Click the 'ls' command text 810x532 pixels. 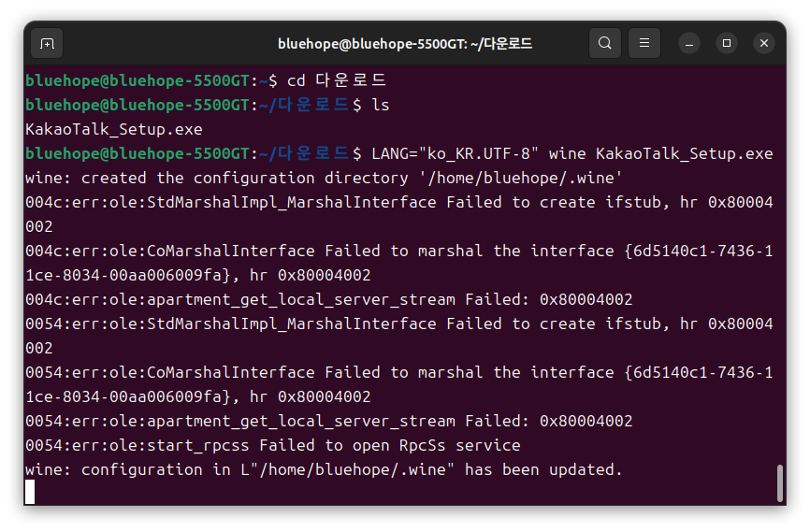coord(380,105)
